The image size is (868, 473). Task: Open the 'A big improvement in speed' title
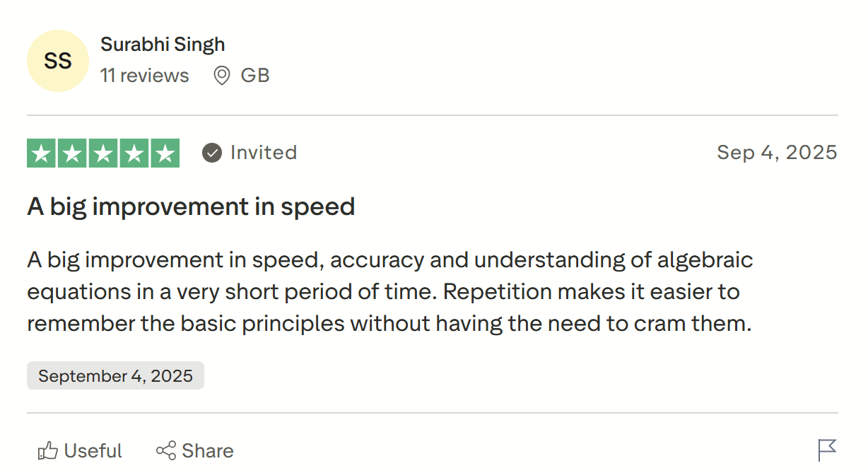tap(191, 206)
